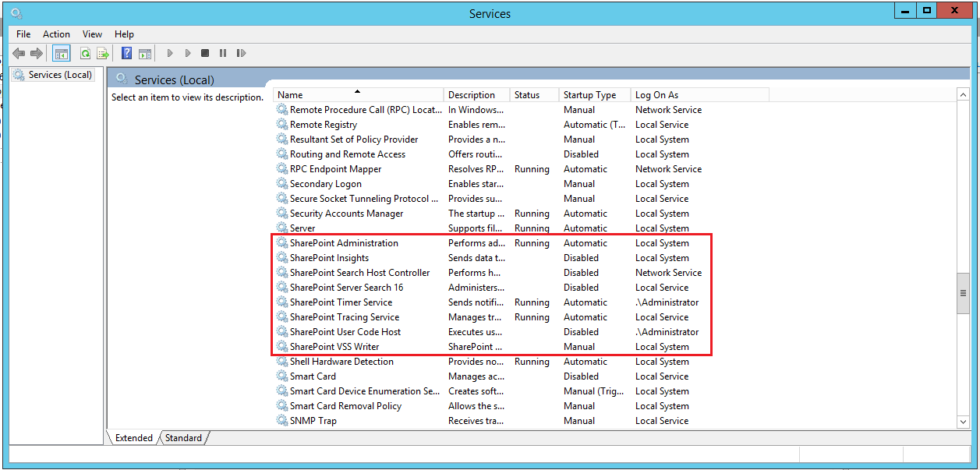This screenshot has height=470, width=980.
Task: Open the Action menu
Action: pyautogui.click(x=56, y=34)
